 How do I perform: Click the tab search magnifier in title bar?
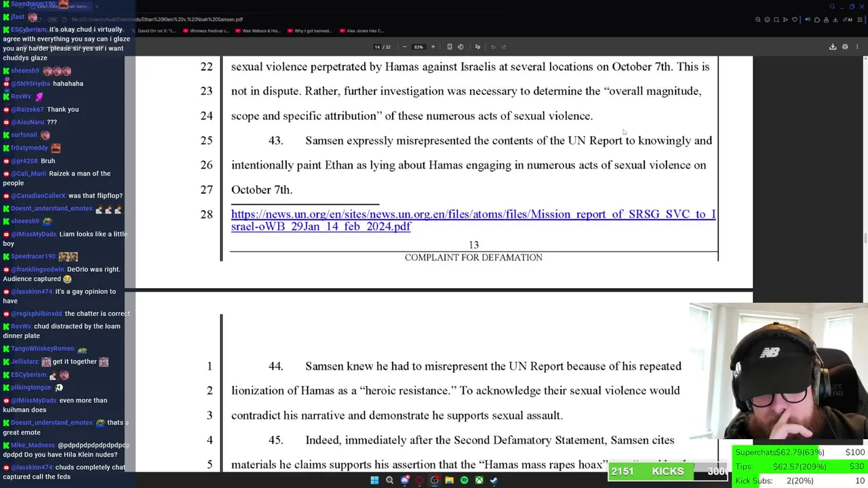833,7
